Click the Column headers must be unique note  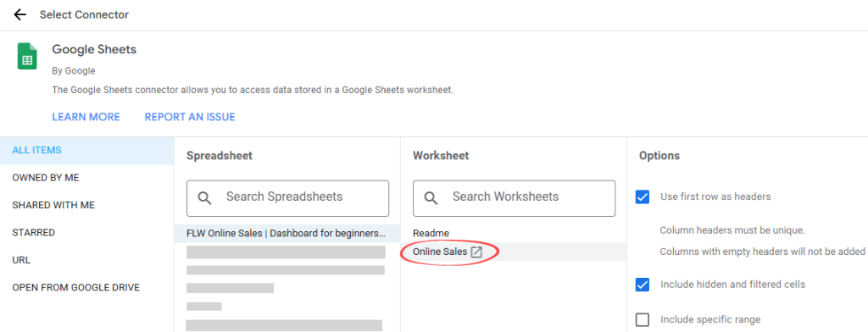[x=732, y=230]
